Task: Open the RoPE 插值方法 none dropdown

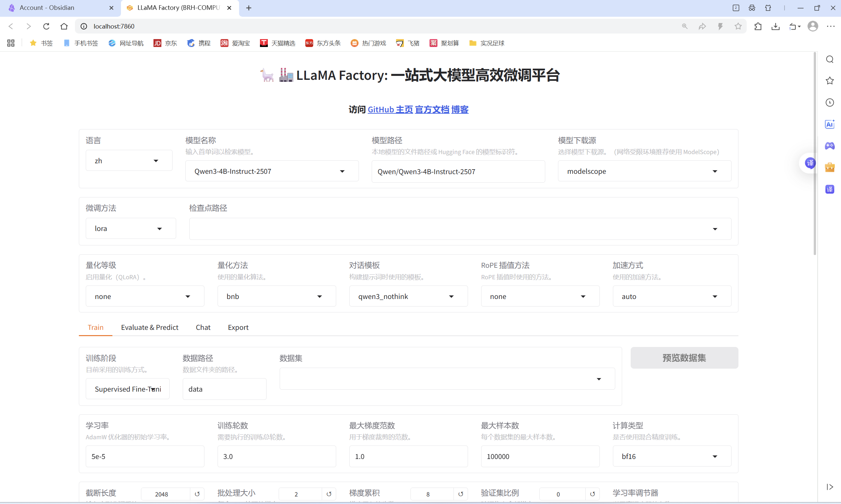Action: [540, 296]
